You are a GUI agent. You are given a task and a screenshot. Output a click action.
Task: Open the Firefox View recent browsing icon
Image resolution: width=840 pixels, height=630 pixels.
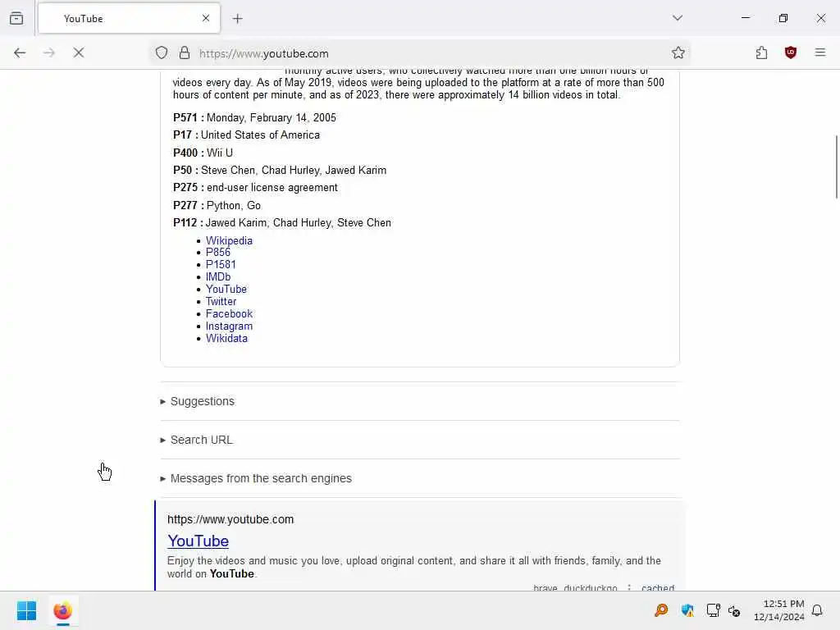16,18
